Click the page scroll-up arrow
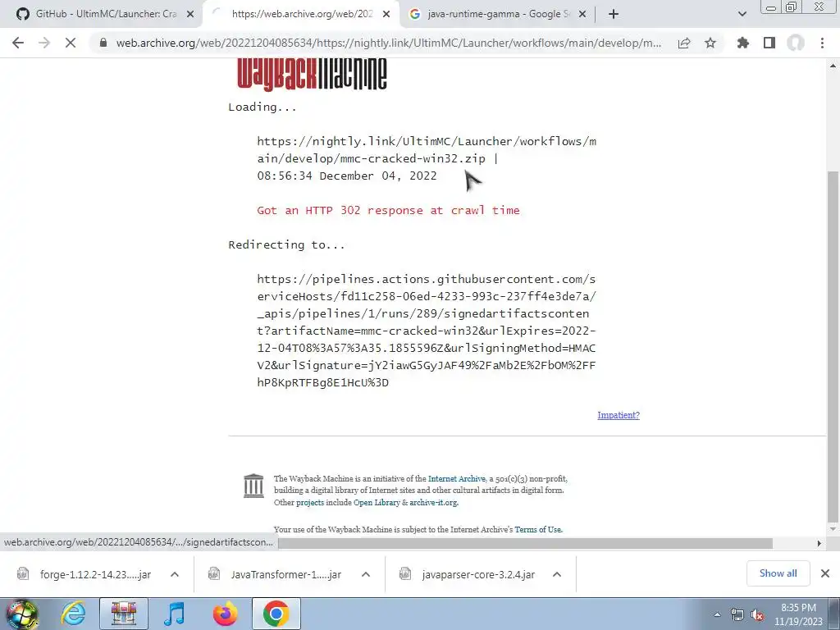This screenshot has width=840, height=630. (x=833, y=66)
